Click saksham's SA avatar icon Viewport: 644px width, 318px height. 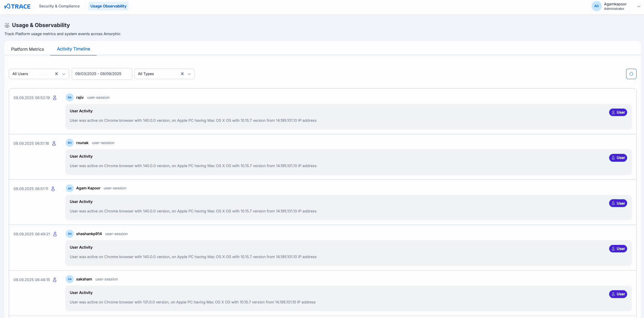(x=69, y=279)
